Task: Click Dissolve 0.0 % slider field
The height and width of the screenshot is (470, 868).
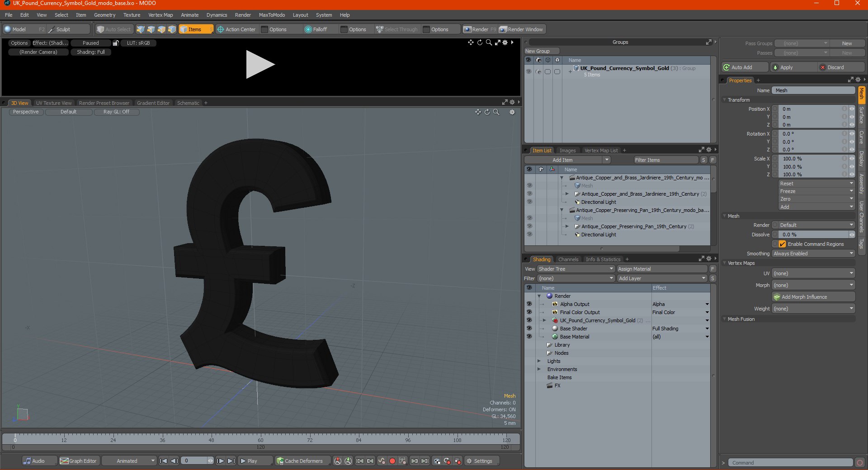Action: (x=813, y=235)
